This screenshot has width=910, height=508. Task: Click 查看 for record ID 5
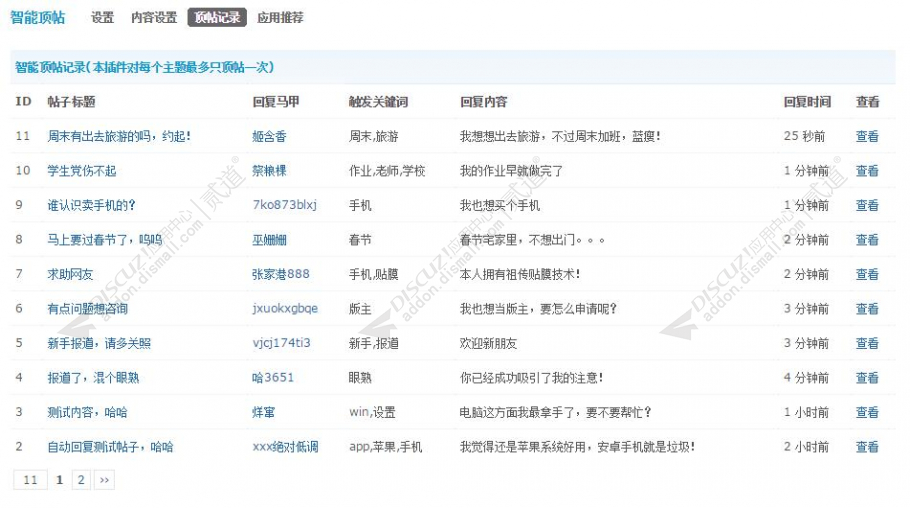(867, 343)
